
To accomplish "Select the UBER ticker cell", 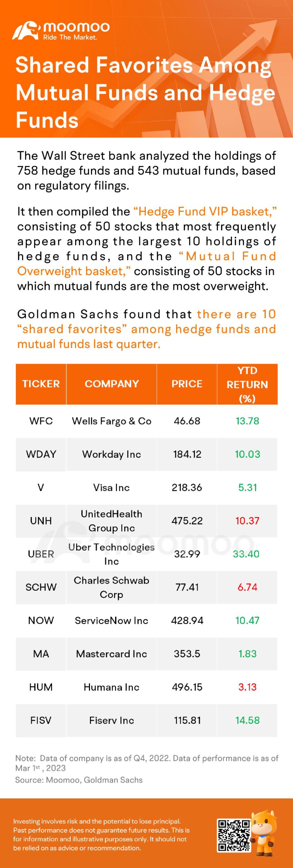I will (41, 554).
